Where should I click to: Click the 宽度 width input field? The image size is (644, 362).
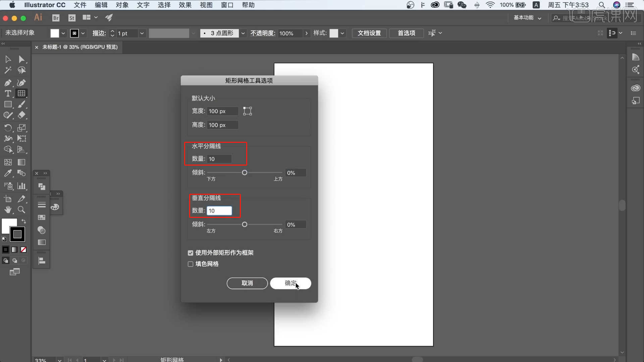tap(222, 111)
